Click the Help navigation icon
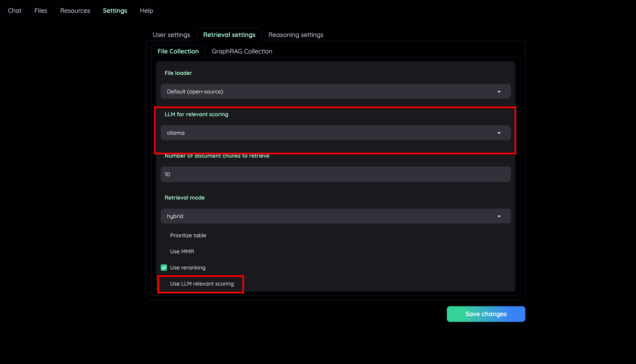 click(x=146, y=11)
